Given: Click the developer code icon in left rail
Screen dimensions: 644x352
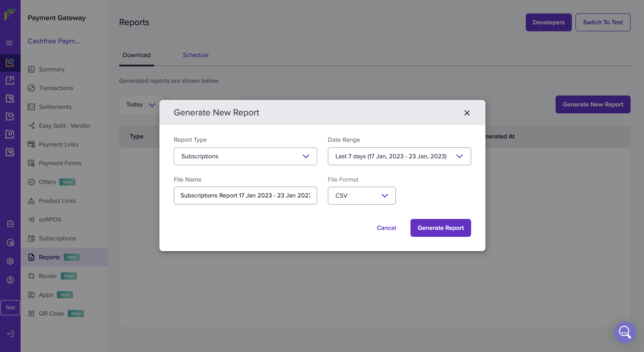Looking at the screenshot, I should pos(10,224).
